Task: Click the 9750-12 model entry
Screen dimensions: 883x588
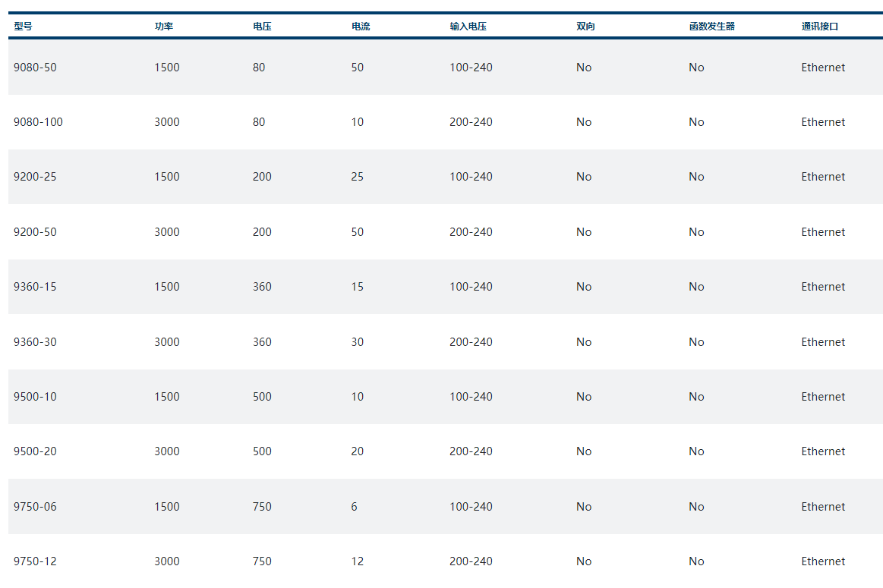Action: point(35,561)
